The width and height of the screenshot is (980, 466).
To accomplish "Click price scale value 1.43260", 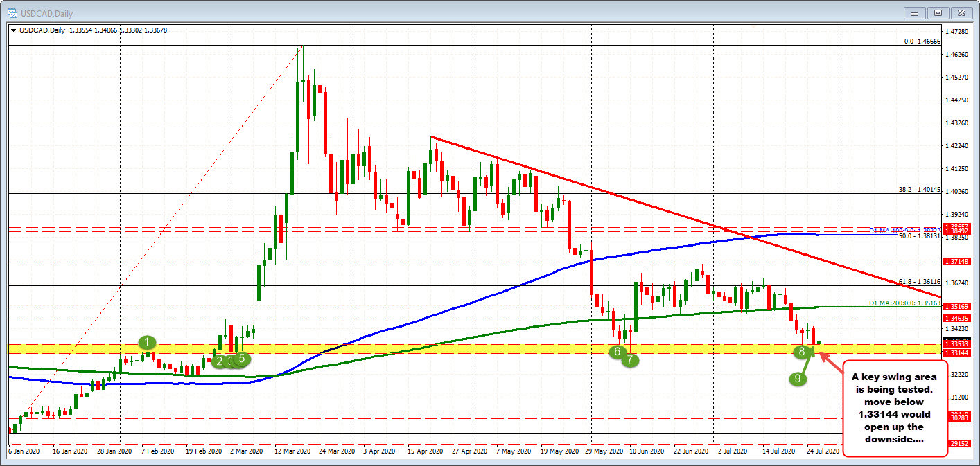I will point(957,123).
